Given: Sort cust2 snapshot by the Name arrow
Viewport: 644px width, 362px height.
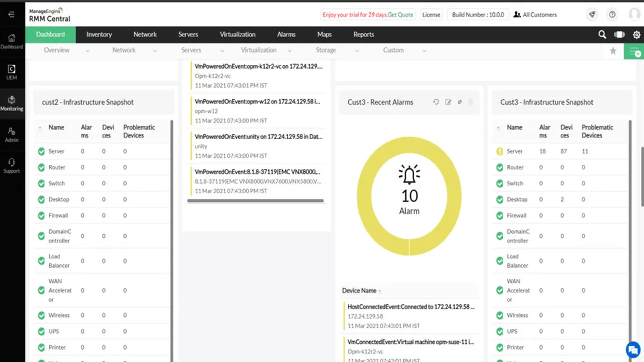Looking at the screenshot, I should pos(40,128).
